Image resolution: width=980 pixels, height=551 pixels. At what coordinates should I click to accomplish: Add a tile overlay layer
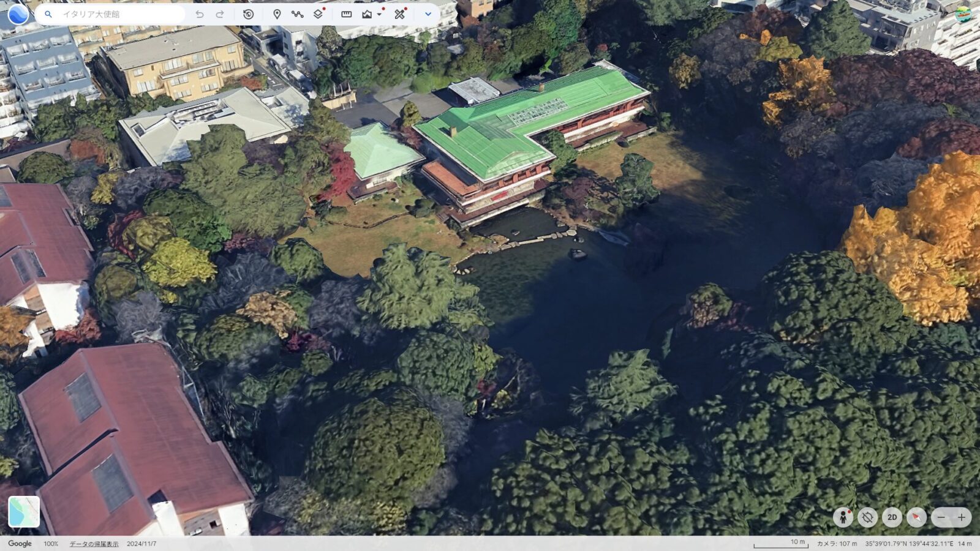pos(318,14)
